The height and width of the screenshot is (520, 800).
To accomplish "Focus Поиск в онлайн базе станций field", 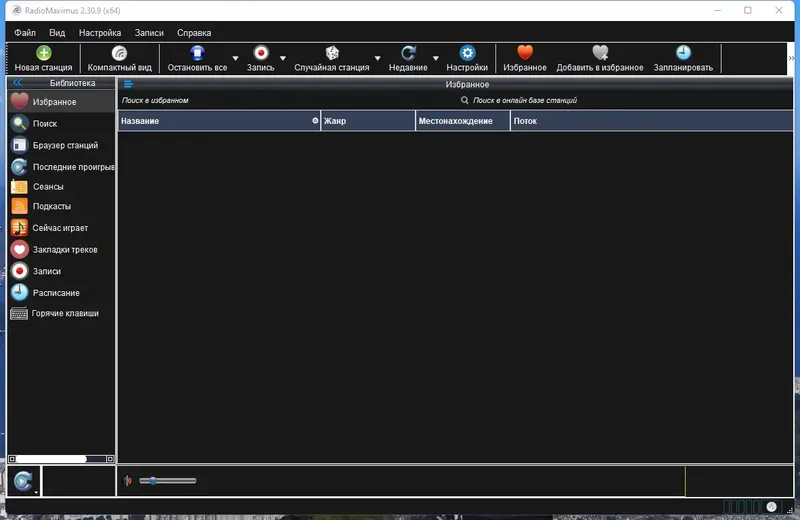I will pyautogui.click(x=630, y=101).
